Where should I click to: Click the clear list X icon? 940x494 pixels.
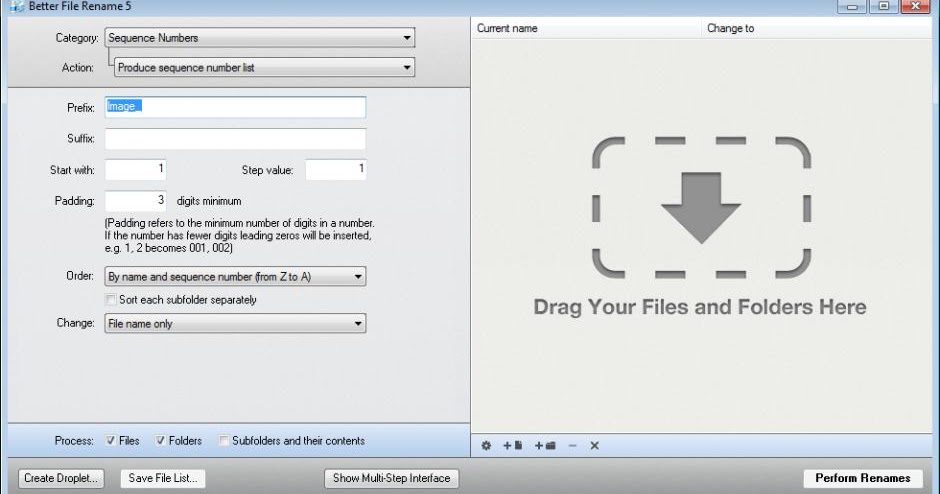[x=594, y=445]
